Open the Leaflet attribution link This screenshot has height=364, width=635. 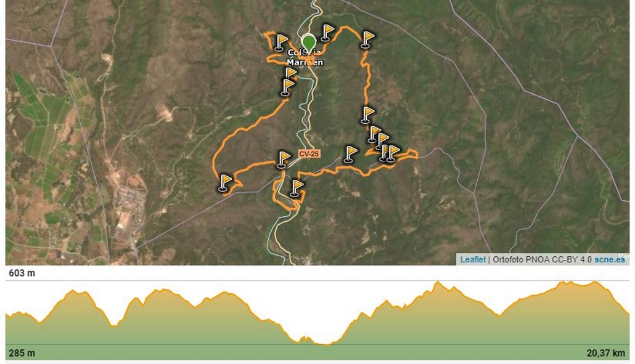(x=473, y=260)
